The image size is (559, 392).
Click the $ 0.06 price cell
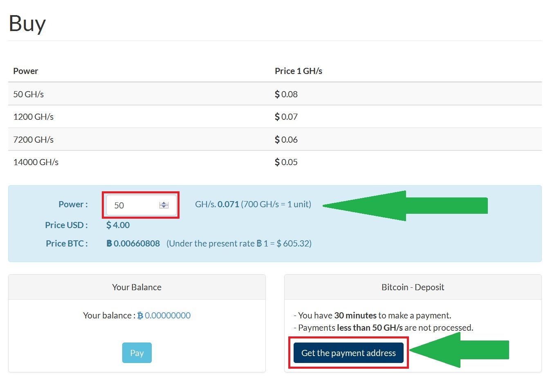286,139
